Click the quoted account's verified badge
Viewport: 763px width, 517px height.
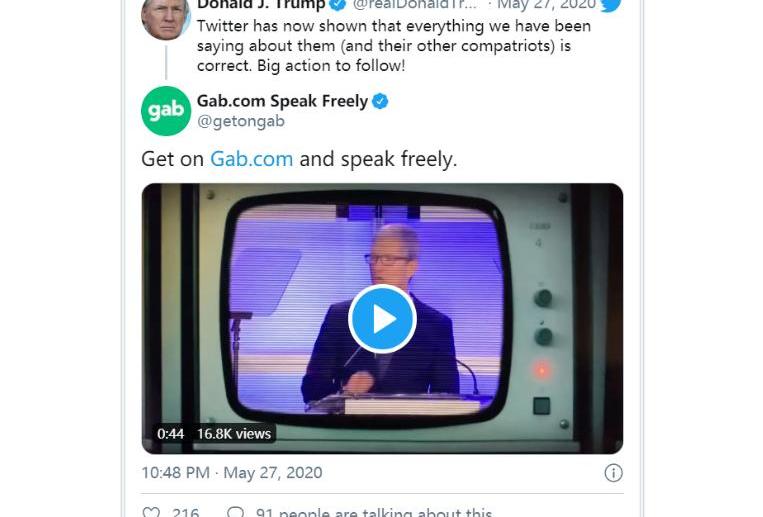(x=338, y=5)
